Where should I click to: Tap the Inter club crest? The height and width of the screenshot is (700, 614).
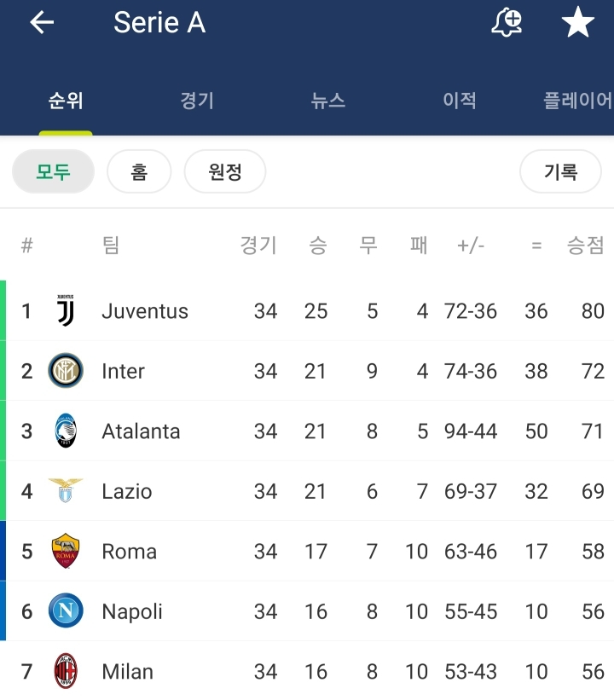click(66, 371)
